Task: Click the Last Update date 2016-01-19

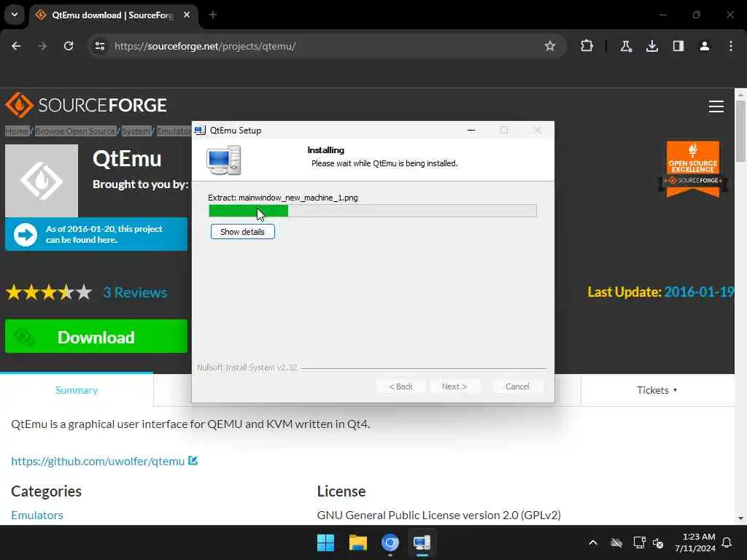Action: tap(698, 292)
